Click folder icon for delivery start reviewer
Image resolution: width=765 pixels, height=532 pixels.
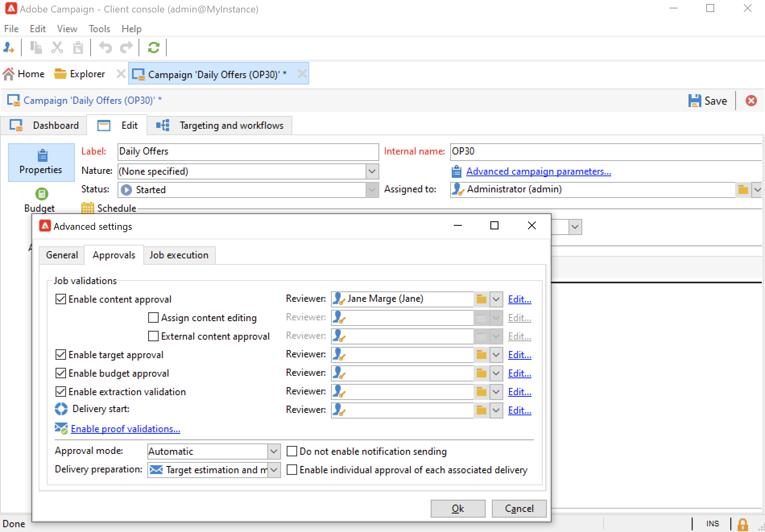(482, 410)
